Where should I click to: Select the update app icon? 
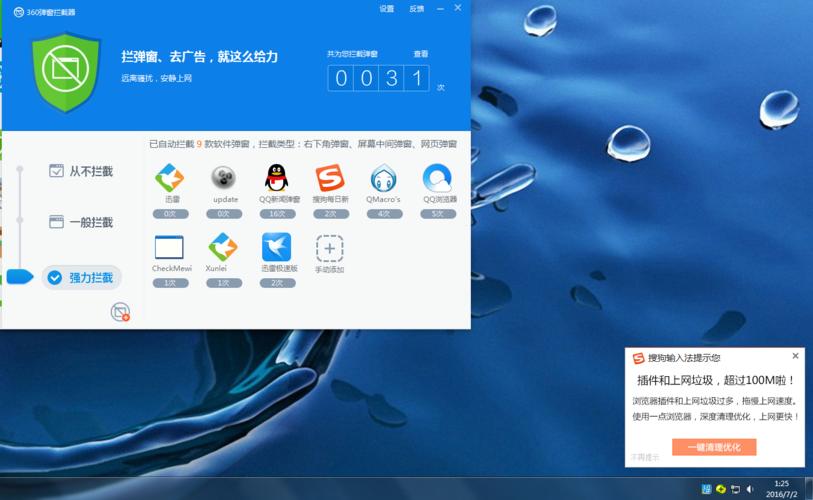[x=223, y=178]
